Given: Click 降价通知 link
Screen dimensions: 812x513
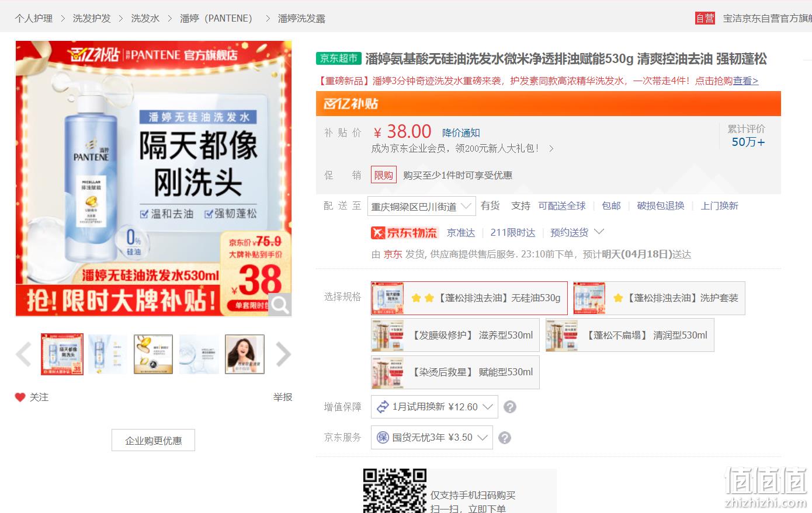Looking at the screenshot, I should click(461, 133).
